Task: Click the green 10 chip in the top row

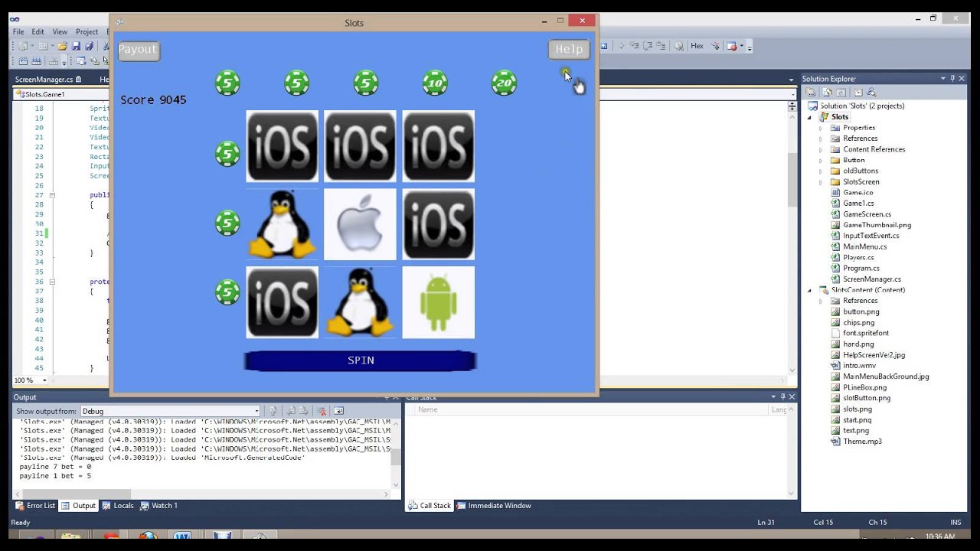Action: 435,83
